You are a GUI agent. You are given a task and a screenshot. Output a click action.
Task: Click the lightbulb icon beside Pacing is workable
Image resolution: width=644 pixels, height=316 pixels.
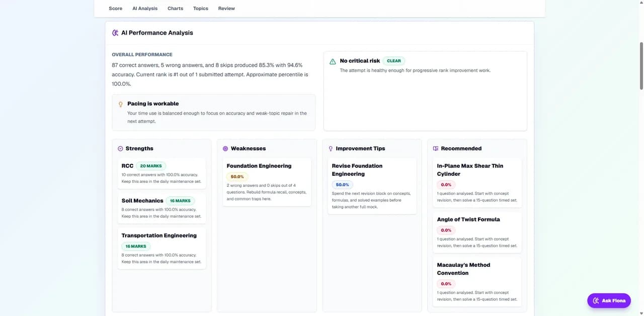pos(121,104)
